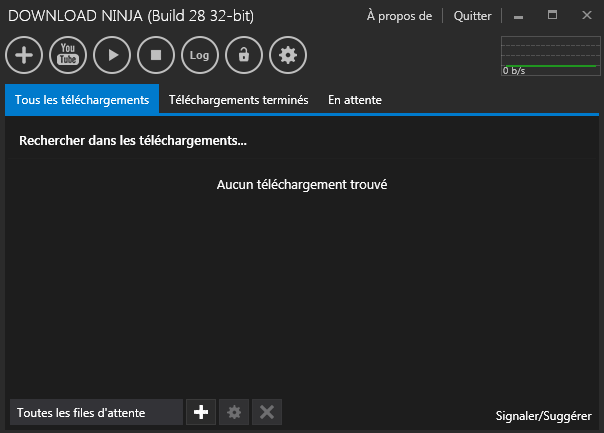This screenshot has height=433, width=604.
Task: Open Toutes les files d'attente dropdown
Action: [96, 412]
